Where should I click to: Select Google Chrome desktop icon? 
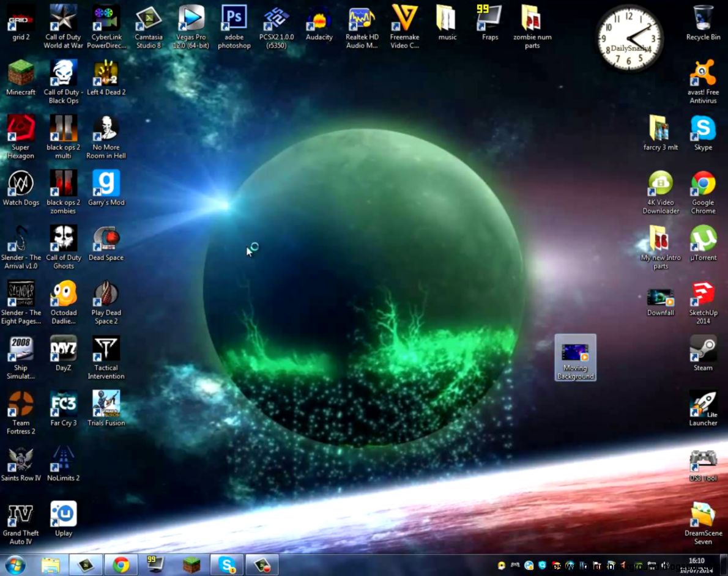[x=703, y=191]
